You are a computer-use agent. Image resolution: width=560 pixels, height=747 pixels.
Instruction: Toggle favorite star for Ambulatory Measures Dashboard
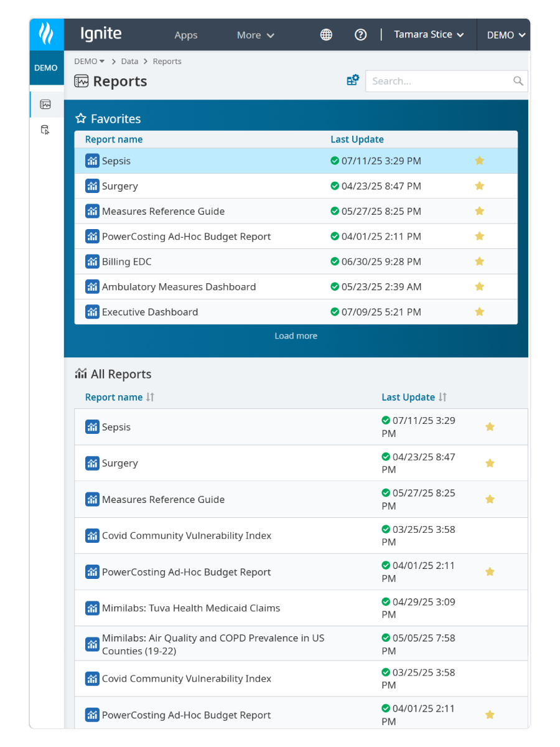479,287
